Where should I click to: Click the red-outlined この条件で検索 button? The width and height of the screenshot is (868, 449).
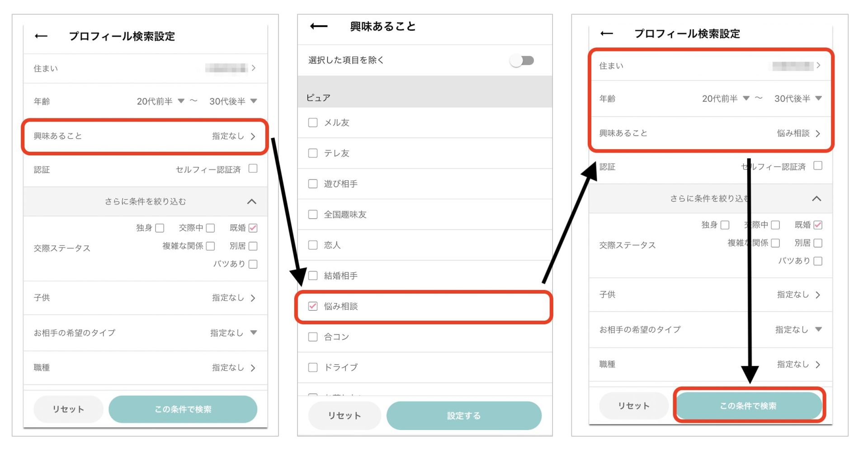pyautogui.click(x=748, y=406)
